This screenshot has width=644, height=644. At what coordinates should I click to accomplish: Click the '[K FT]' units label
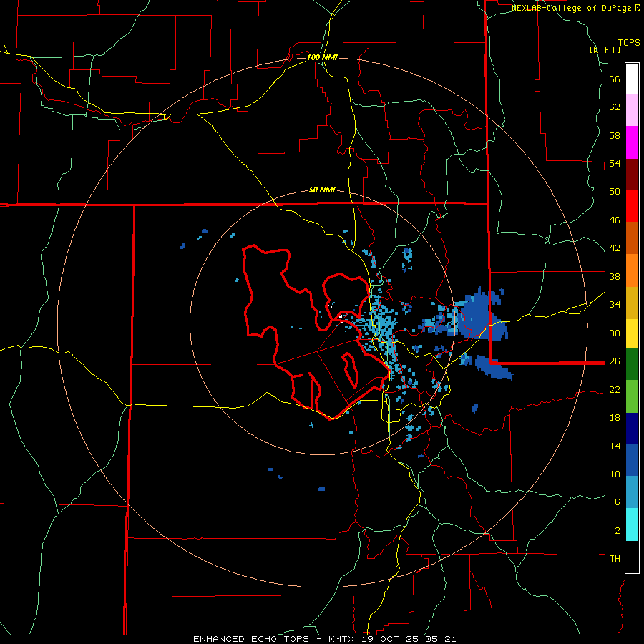tap(605, 49)
